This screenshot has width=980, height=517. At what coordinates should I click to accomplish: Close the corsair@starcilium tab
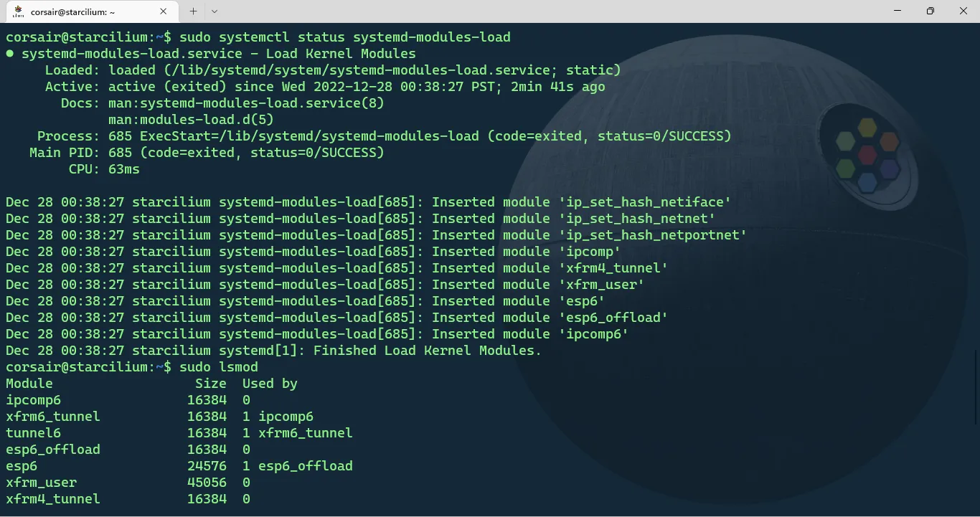point(164,11)
